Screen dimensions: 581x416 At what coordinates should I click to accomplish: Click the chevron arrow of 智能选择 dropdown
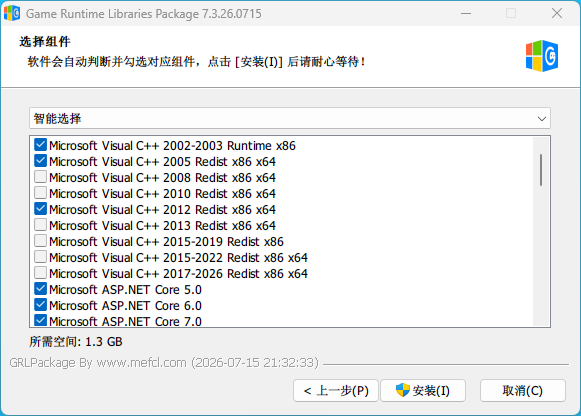click(x=541, y=119)
